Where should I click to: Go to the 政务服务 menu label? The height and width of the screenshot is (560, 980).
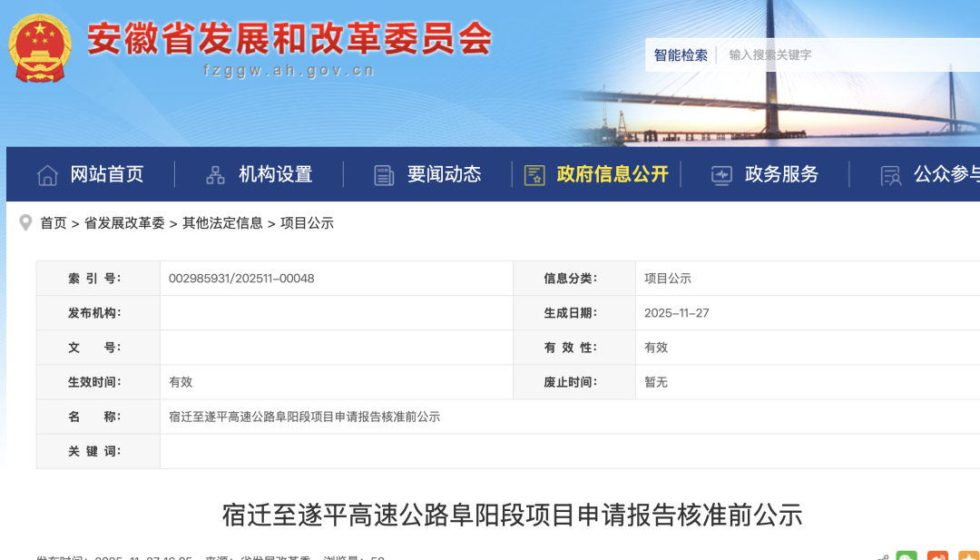(x=781, y=174)
